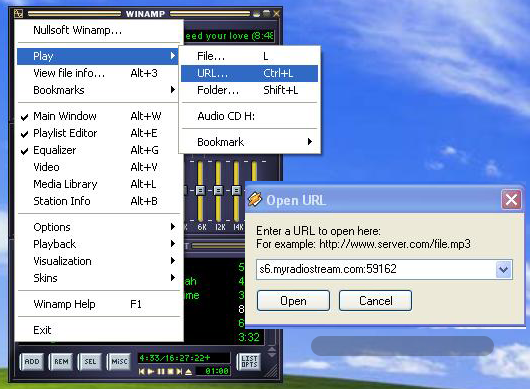Viewport: 530px width, 389px height.
Task: Close the Open URL dialog
Action: [511, 200]
